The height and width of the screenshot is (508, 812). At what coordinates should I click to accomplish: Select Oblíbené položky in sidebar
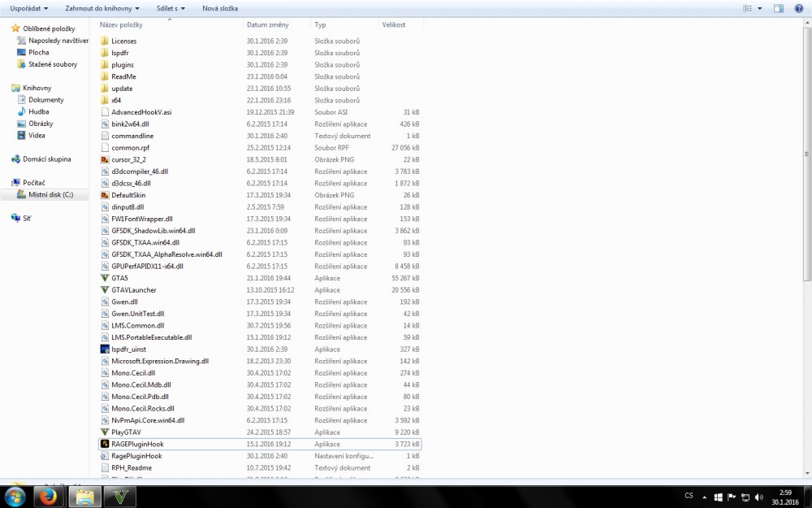pyautogui.click(x=49, y=28)
